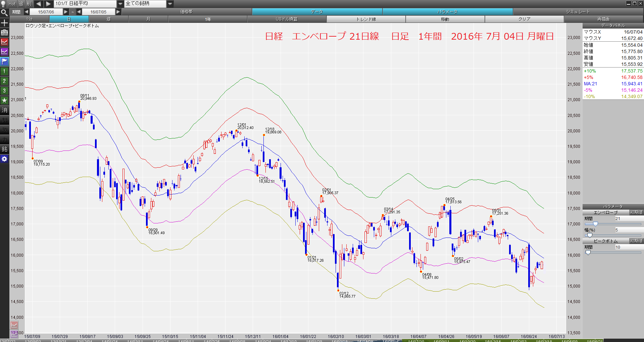Screen dimensions: 644x342
Task: Open the データ tab
Action: (x=317, y=12)
